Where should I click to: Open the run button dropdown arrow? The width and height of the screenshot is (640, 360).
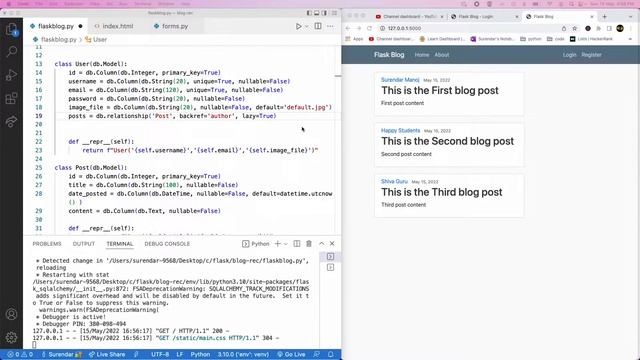(307, 26)
